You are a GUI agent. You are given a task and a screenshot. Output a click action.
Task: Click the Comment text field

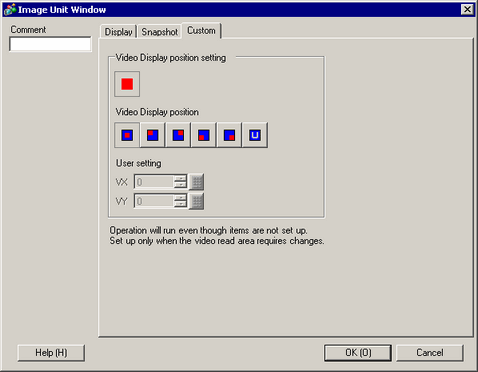click(50, 44)
